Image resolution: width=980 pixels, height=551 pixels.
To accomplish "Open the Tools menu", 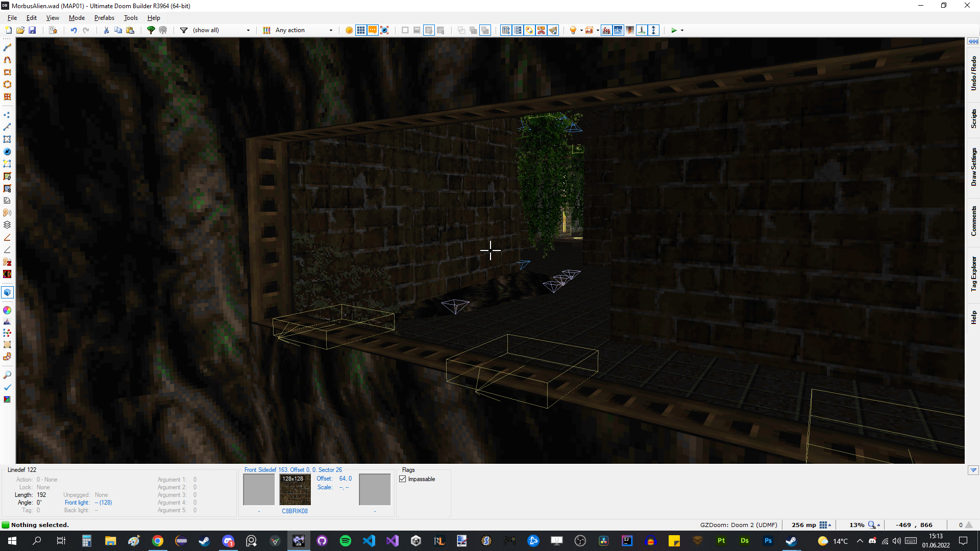I will click(x=131, y=18).
